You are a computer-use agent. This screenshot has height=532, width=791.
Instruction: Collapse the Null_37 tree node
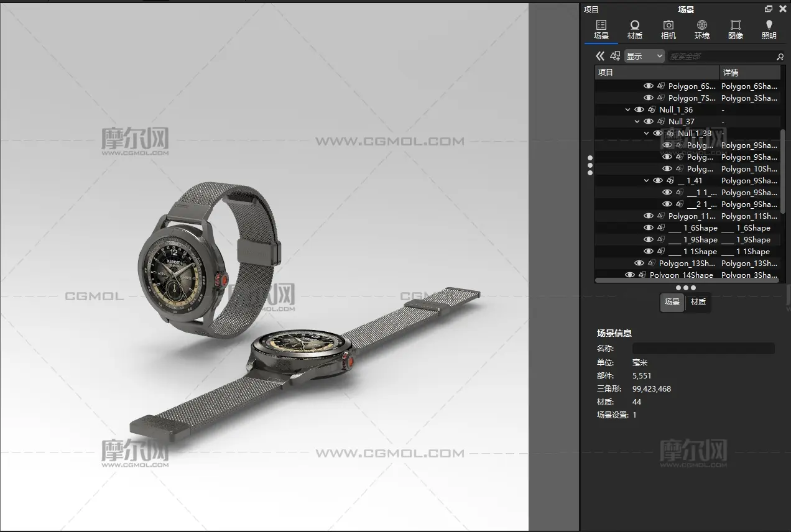click(637, 122)
